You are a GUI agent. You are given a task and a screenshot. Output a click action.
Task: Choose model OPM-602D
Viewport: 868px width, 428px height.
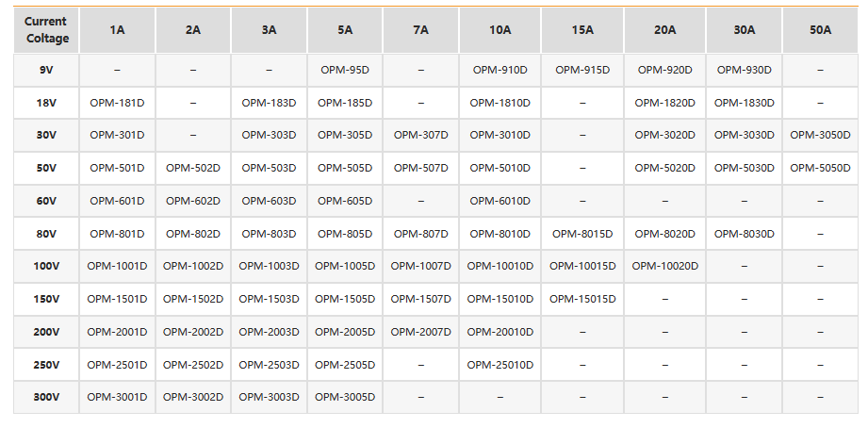click(x=192, y=201)
